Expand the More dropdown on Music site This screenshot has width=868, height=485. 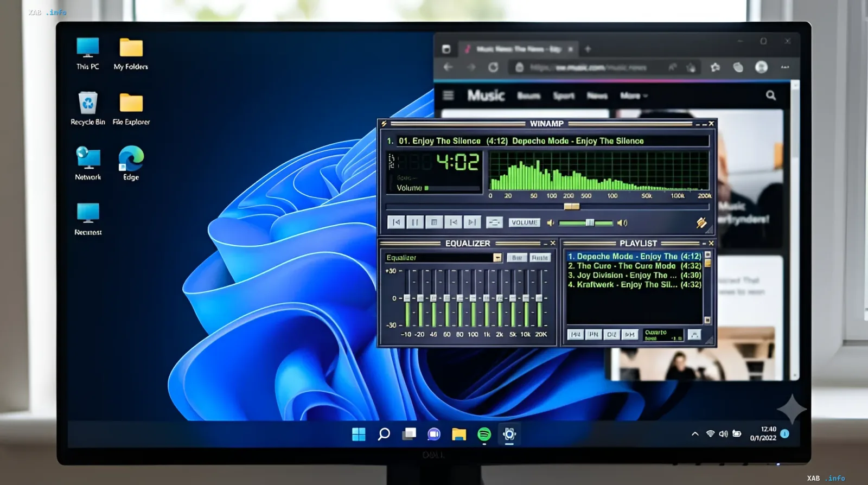coord(634,96)
